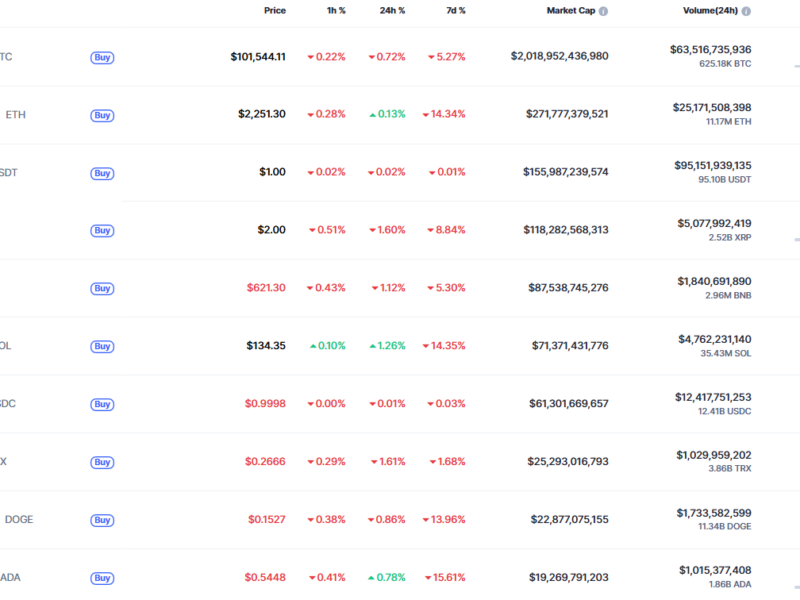This screenshot has width=800, height=600.
Task: Select the price $0.1527
Action: (x=267, y=519)
